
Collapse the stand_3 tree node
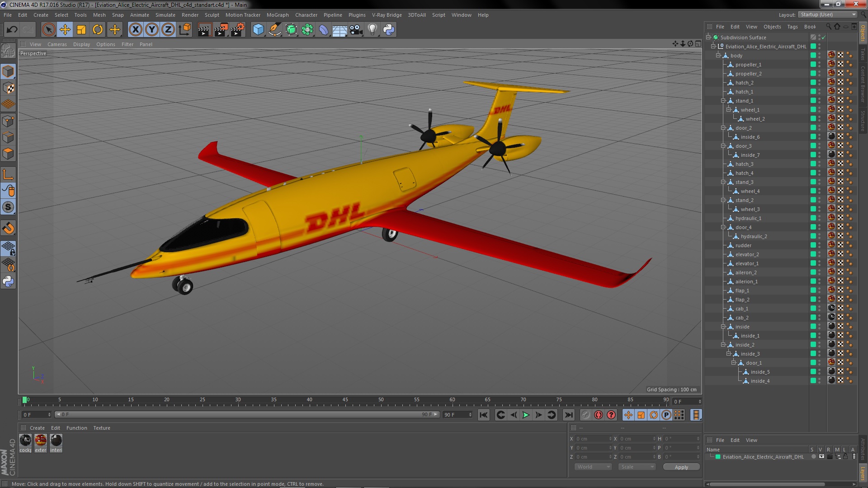pyautogui.click(x=723, y=182)
